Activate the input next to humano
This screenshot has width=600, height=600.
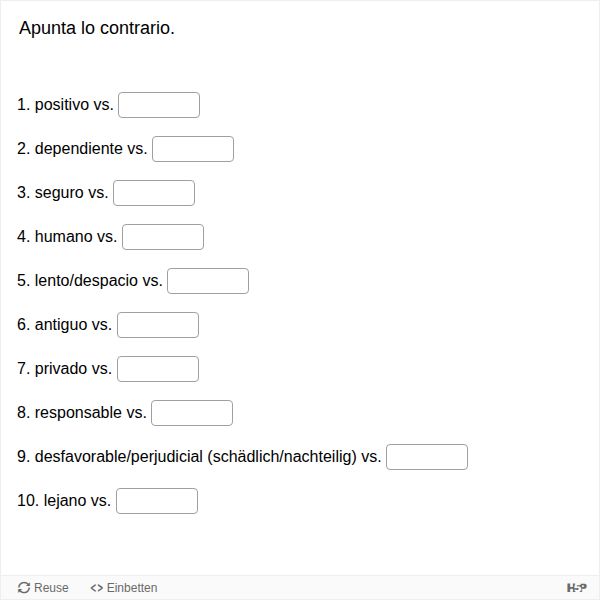[x=163, y=237]
